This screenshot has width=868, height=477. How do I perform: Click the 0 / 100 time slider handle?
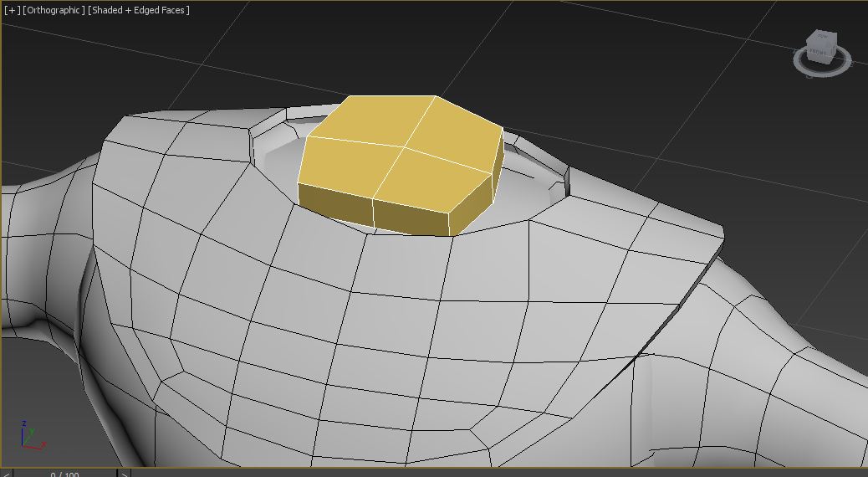(64, 474)
